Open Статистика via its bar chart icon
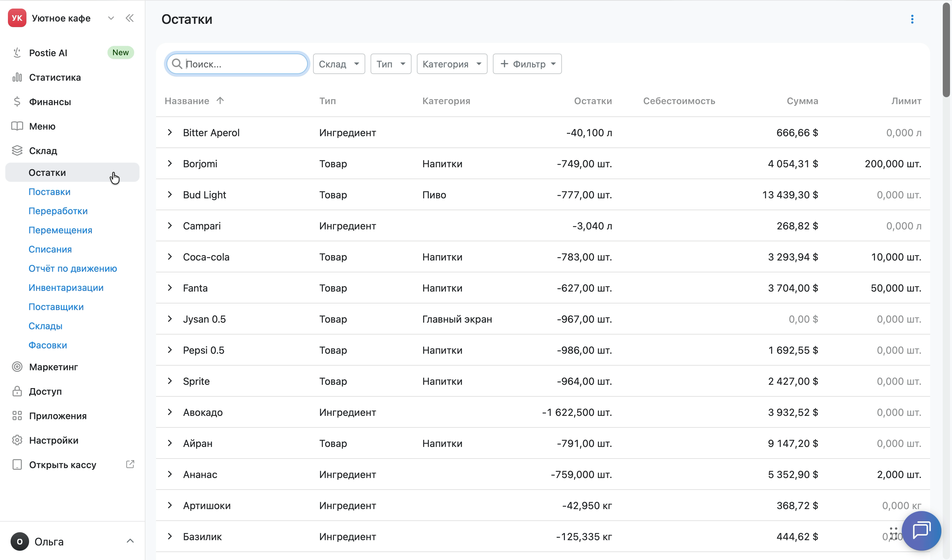The image size is (952, 560). pos(17,77)
